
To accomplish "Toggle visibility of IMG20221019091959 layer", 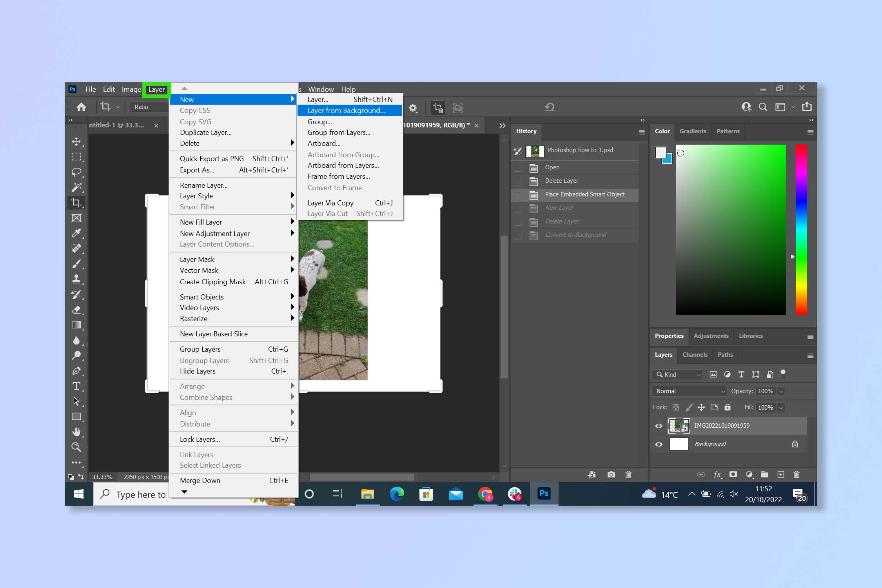I will point(659,425).
